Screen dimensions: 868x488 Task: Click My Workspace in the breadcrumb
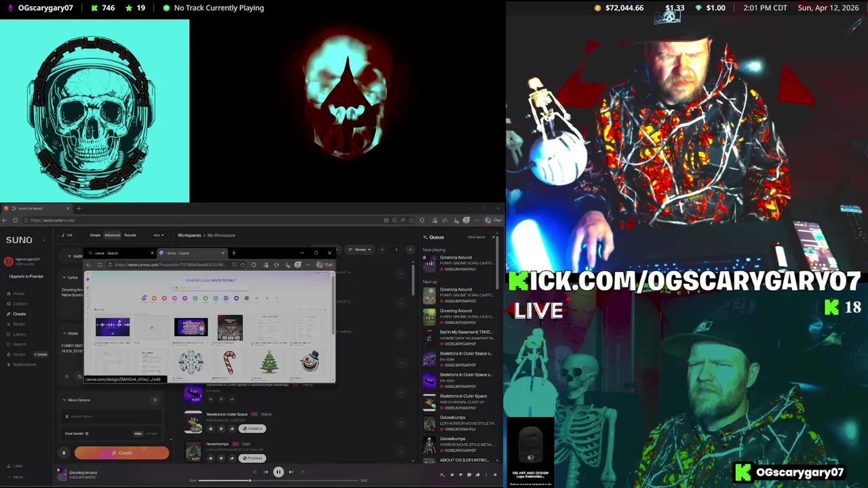tap(221, 235)
